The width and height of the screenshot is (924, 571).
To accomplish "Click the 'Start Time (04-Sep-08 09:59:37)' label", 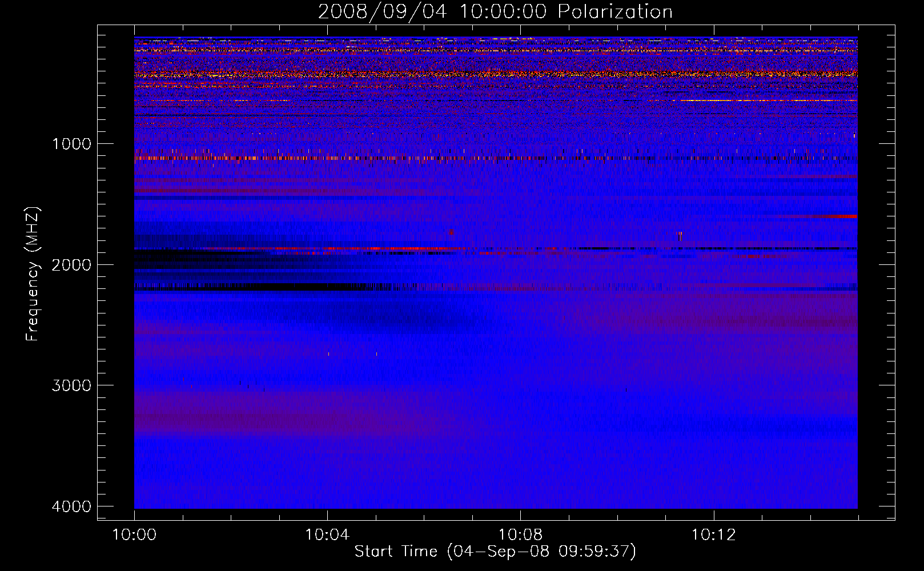I will pos(495,552).
